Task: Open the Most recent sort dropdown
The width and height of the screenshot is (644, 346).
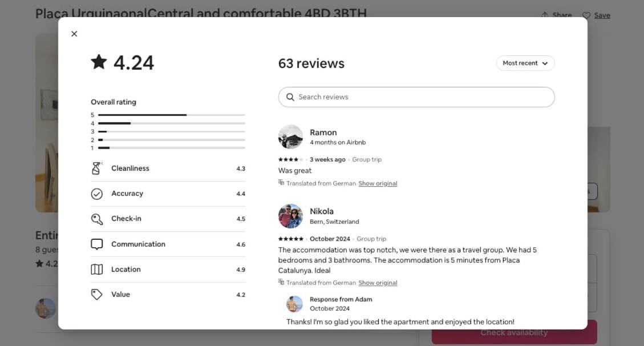Action: point(525,63)
